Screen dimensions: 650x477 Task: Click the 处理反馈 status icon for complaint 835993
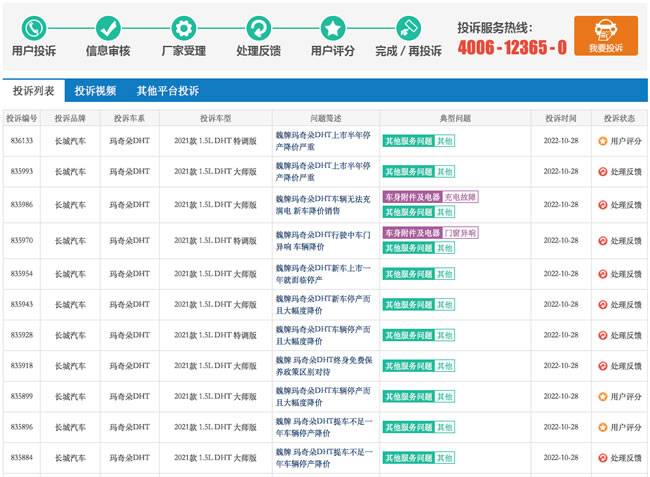tap(603, 171)
